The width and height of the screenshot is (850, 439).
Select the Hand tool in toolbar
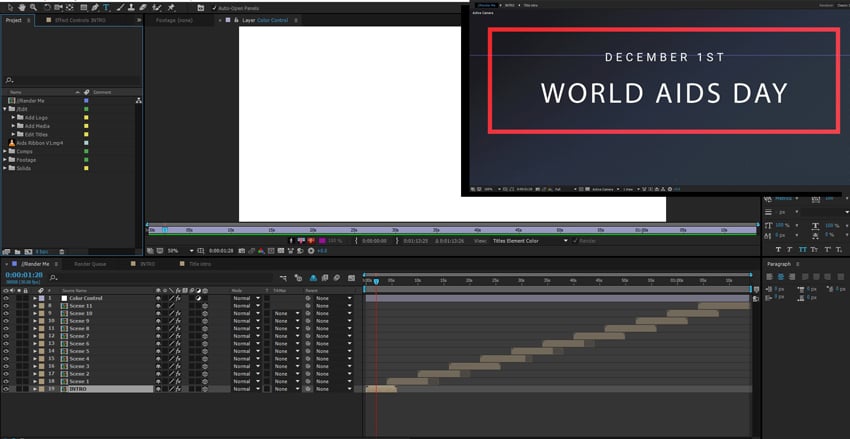click(x=20, y=7)
